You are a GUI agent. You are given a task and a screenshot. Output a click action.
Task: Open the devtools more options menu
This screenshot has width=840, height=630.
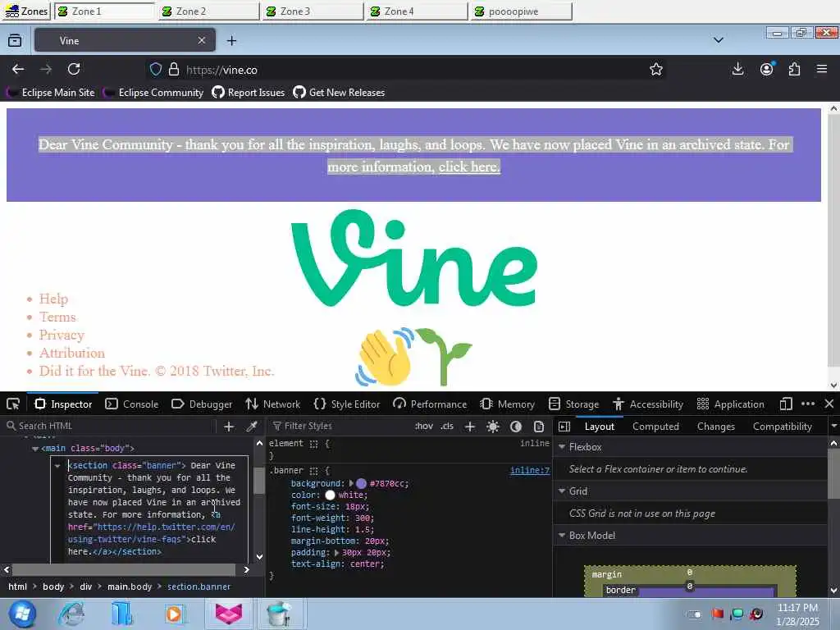[x=808, y=404]
